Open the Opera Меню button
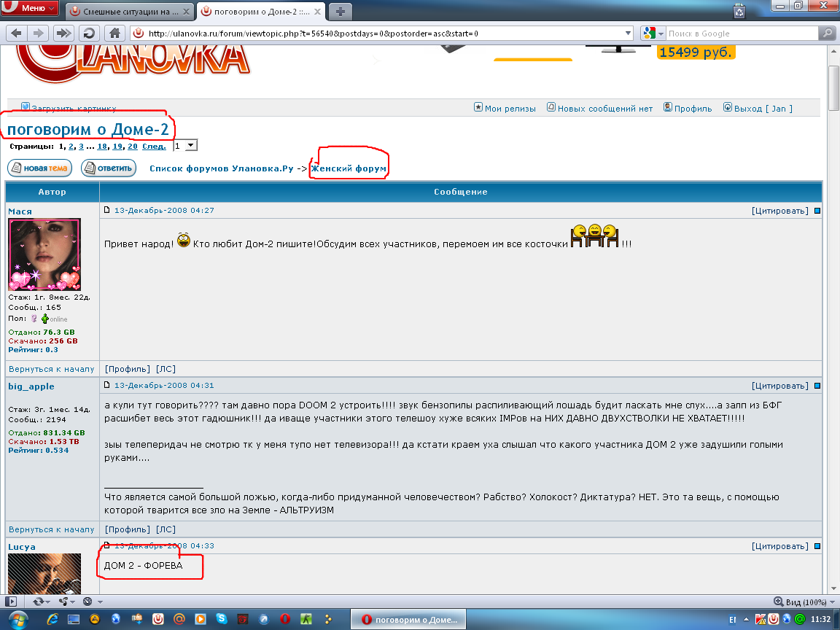This screenshot has width=840, height=630. (31, 7)
